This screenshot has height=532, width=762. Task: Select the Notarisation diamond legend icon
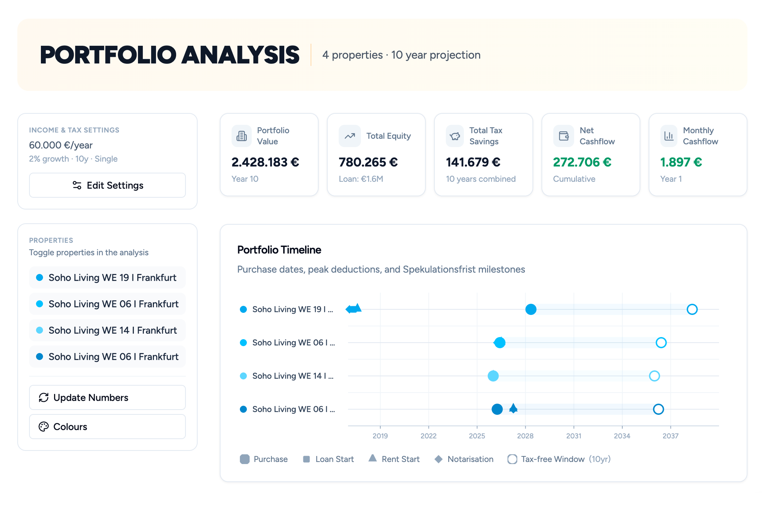click(439, 459)
